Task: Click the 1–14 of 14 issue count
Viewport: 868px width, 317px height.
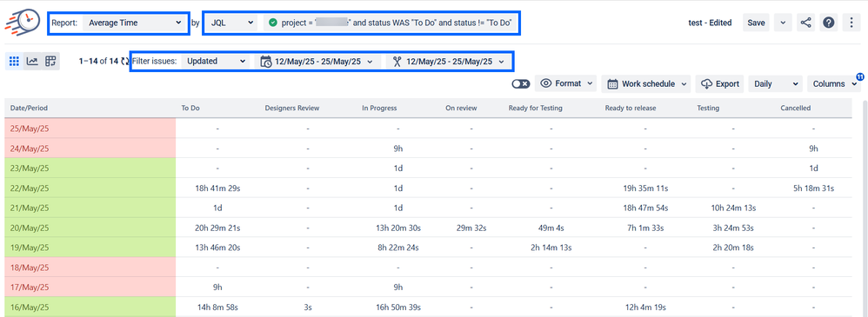Action: coord(98,62)
